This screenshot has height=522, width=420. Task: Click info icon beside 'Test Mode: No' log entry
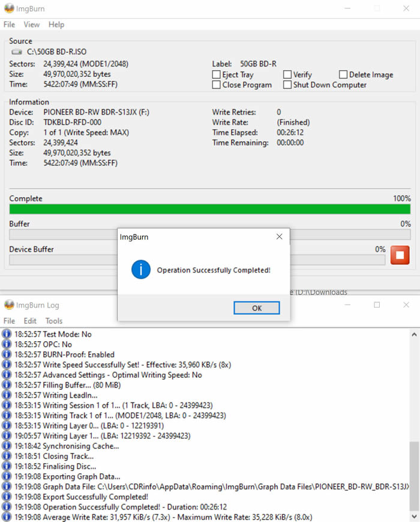point(7,334)
